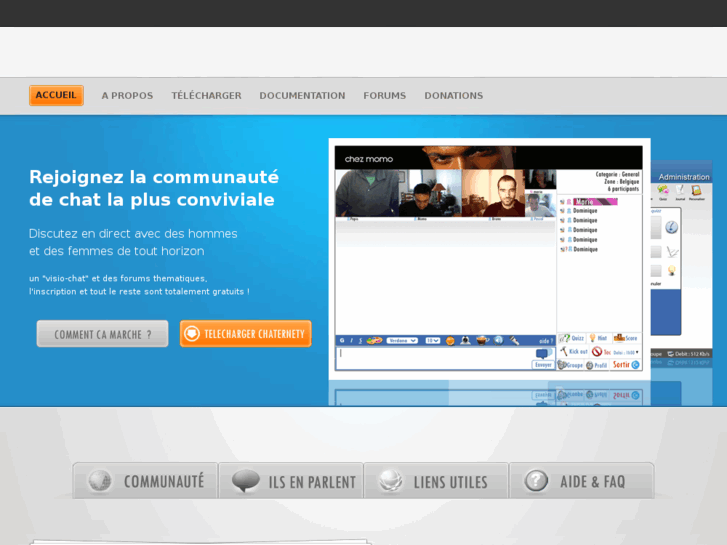The image size is (727, 545).
Task: Open the DONATIONS page
Action: [x=453, y=96]
